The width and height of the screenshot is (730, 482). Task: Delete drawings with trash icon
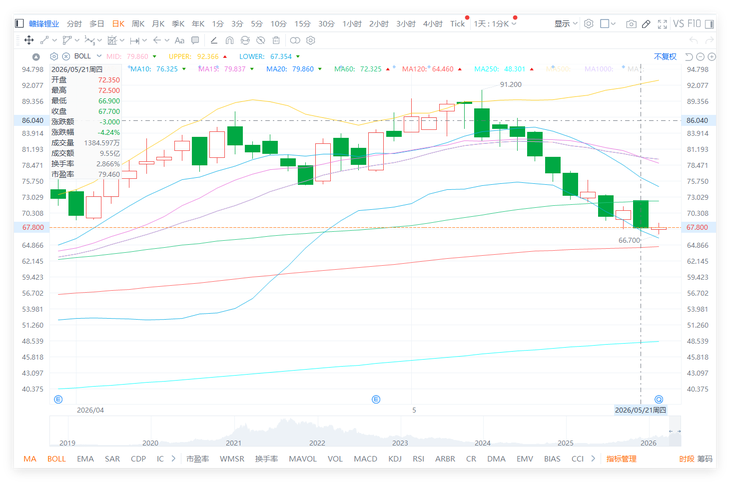pyautogui.click(x=276, y=41)
